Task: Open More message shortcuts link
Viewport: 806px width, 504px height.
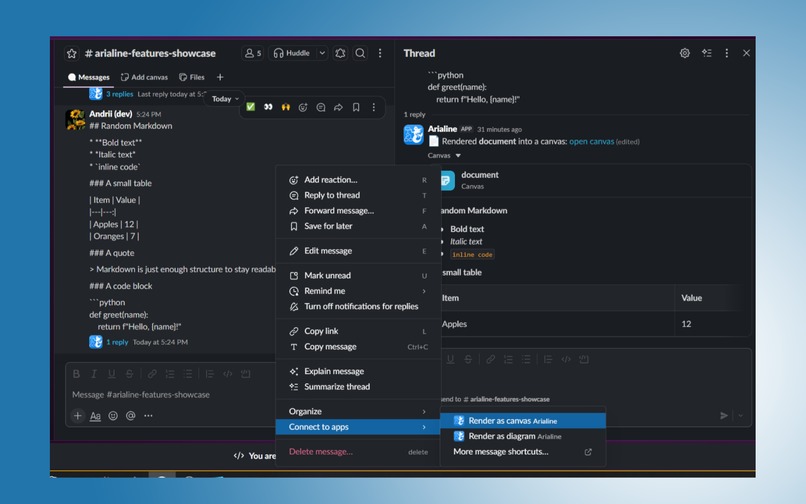Action: tap(523, 452)
